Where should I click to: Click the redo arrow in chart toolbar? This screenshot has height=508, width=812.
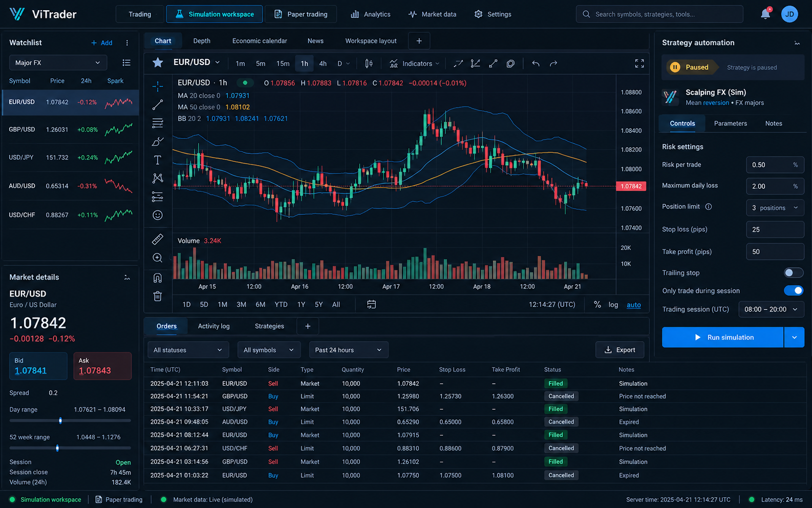553,63
